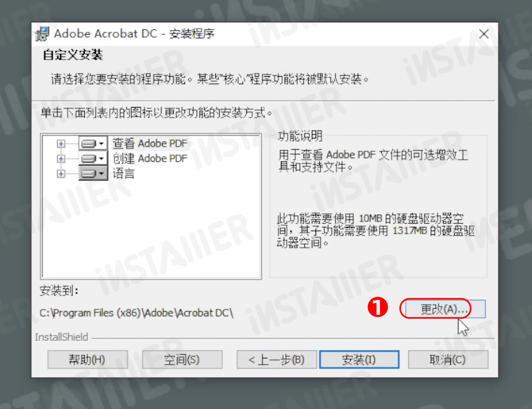Click the red number 1 step marker

pyautogui.click(x=377, y=307)
